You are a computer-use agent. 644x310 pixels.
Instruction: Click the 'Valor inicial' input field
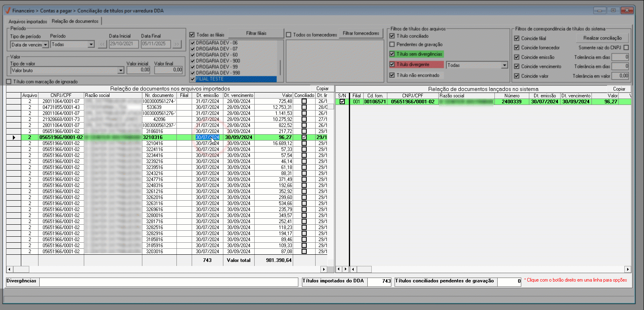(138, 70)
